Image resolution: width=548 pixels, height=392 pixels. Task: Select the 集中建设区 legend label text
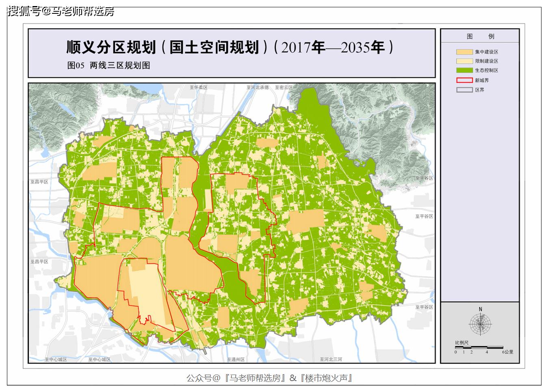click(487, 52)
